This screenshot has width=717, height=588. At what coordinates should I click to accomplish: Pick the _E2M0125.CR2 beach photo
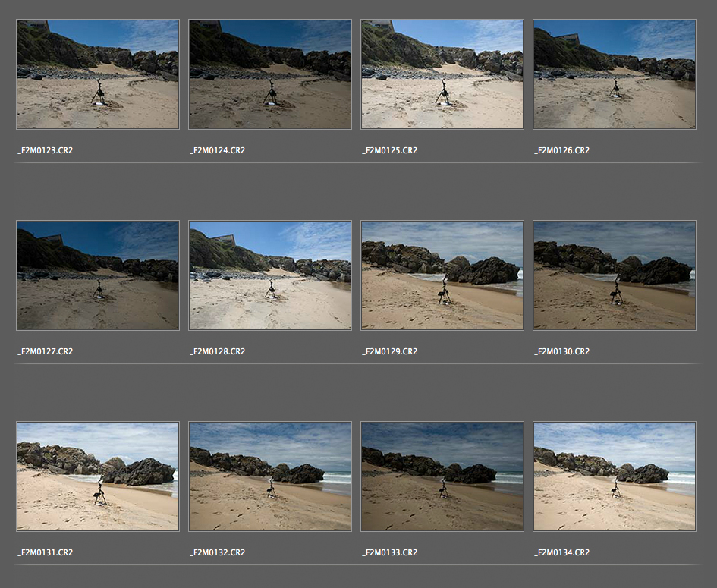(x=442, y=74)
